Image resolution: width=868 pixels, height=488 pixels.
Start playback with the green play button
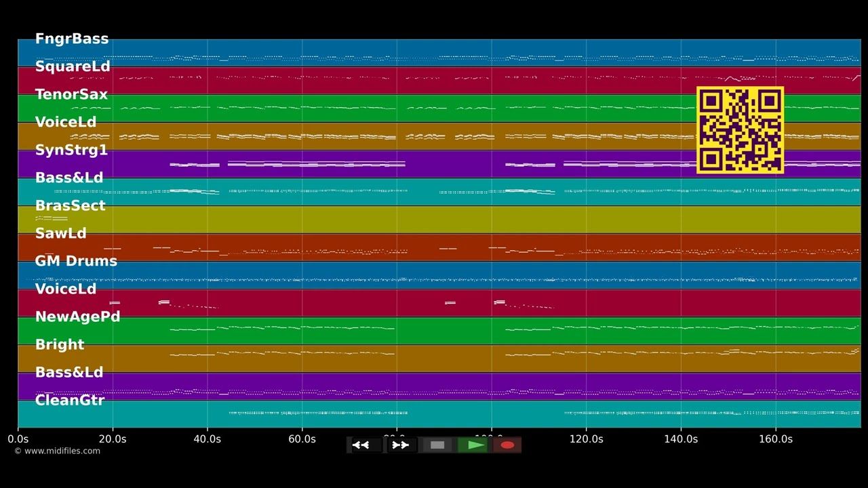tap(475, 445)
